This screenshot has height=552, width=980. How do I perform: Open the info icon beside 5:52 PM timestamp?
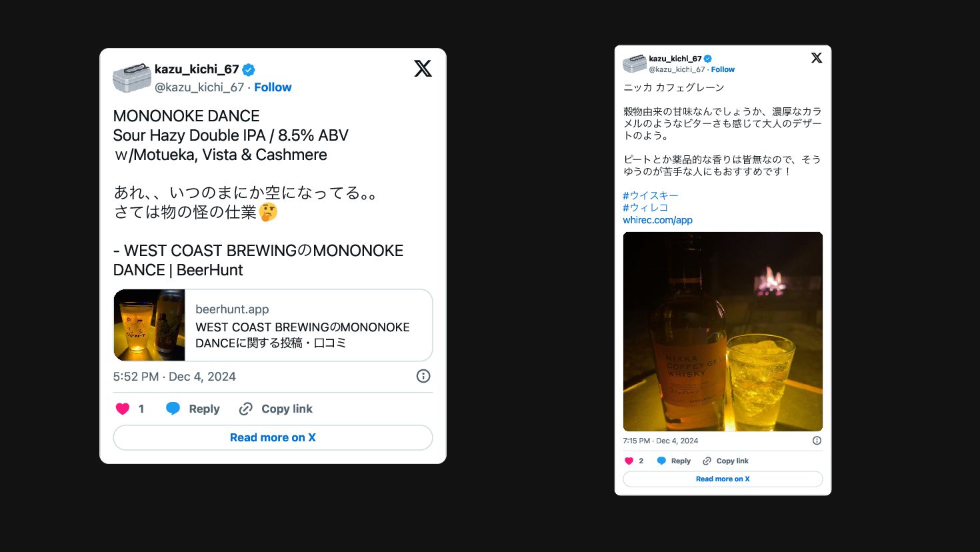(x=423, y=376)
